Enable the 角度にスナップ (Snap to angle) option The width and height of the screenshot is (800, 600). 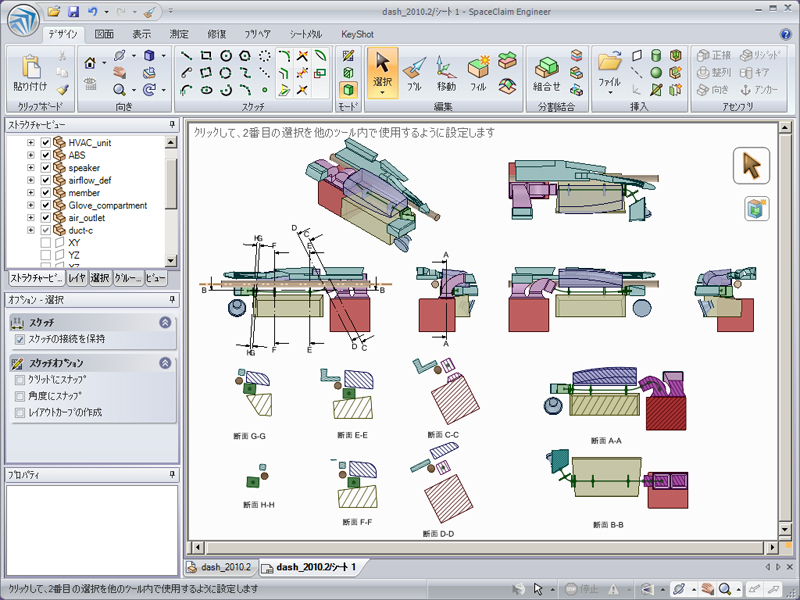click(x=20, y=396)
